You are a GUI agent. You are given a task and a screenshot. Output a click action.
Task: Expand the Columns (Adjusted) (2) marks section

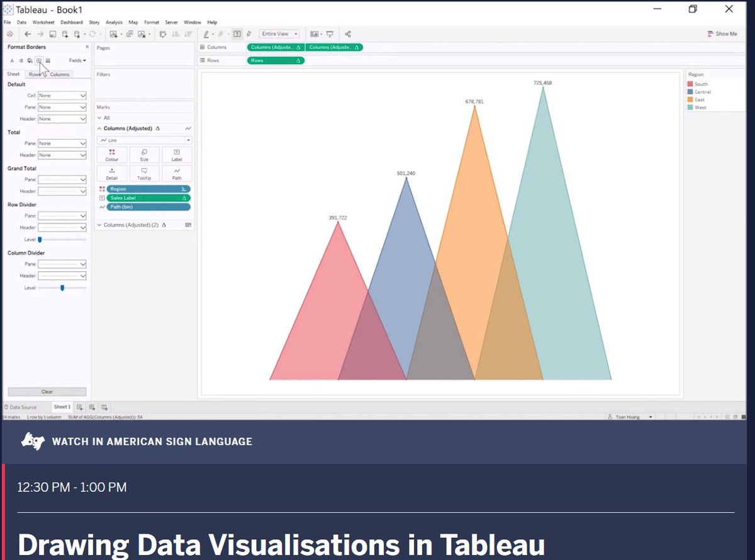coord(99,225)
